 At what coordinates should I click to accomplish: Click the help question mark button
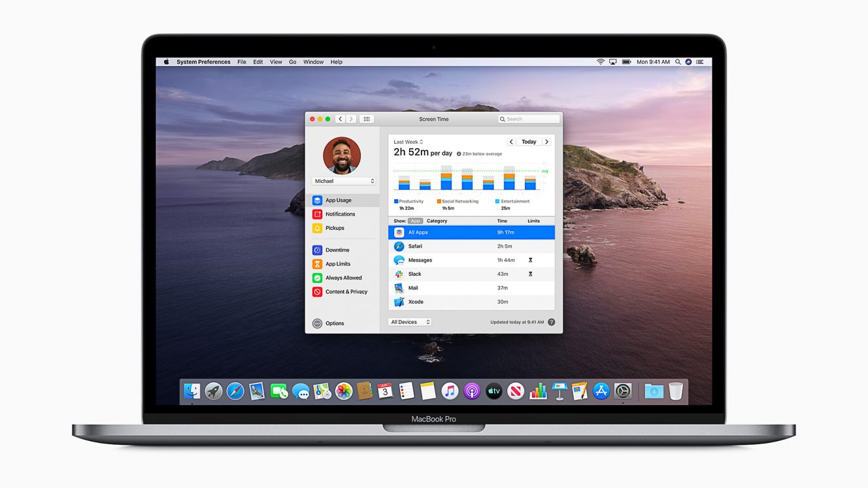click(x=551, y=322)
